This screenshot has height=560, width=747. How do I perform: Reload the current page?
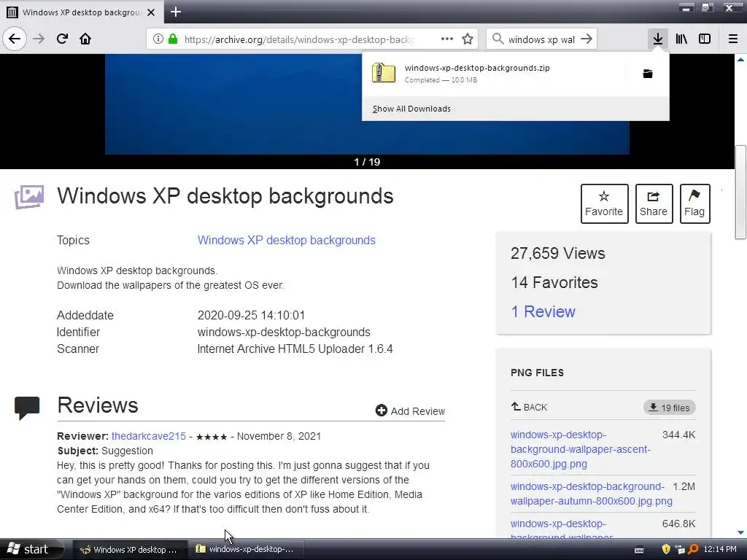click(x=62, y=39)
